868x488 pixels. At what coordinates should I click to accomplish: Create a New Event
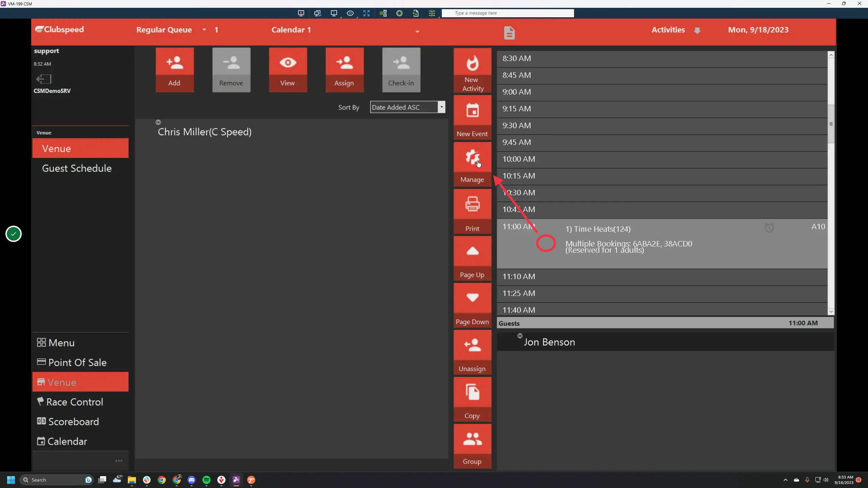[x=472, y=117]
